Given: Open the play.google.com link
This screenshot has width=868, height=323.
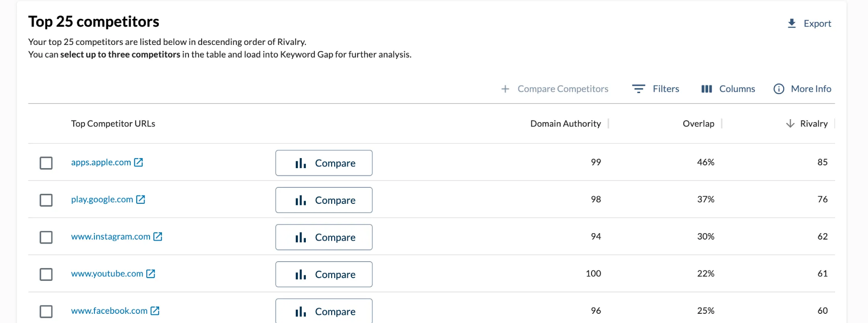Looking at the screenshot, I should click(102, 199).
